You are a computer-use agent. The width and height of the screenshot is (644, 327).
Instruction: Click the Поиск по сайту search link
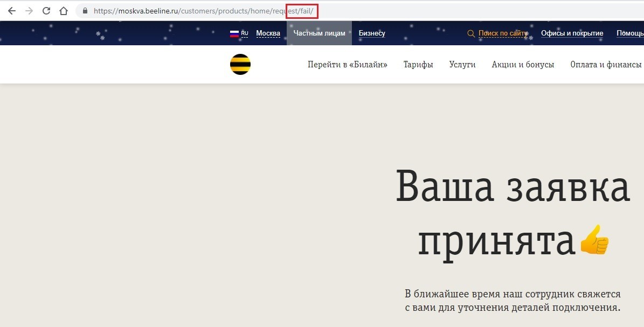[503, 33]
